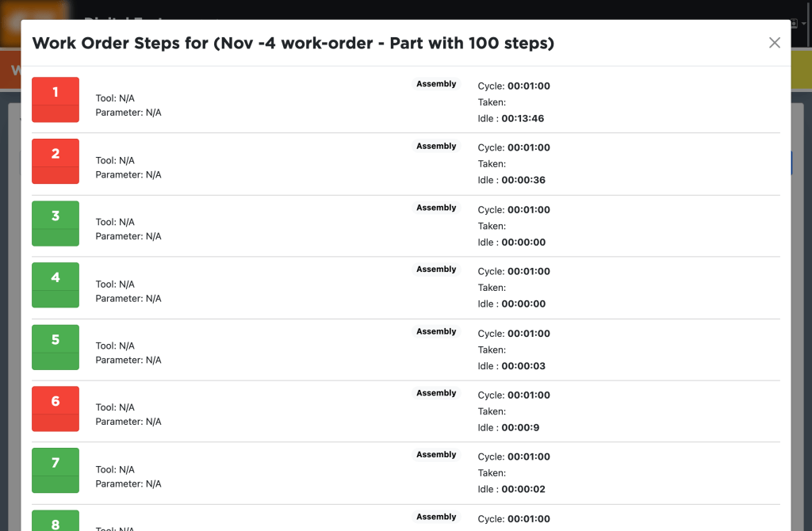This screenshot has width=812, height=531.
Task: Close the Work Order Steps dialog
Action: [x=774, y=43]
